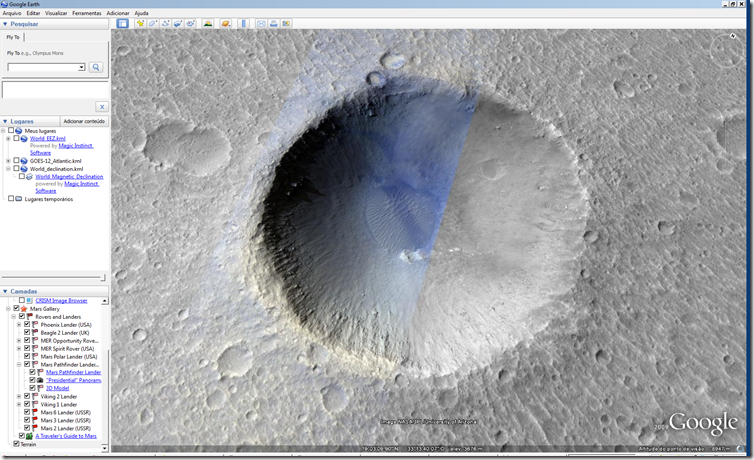
Task: Enable the CRISM Image Browser checkbox
Action: coord(22,300)
